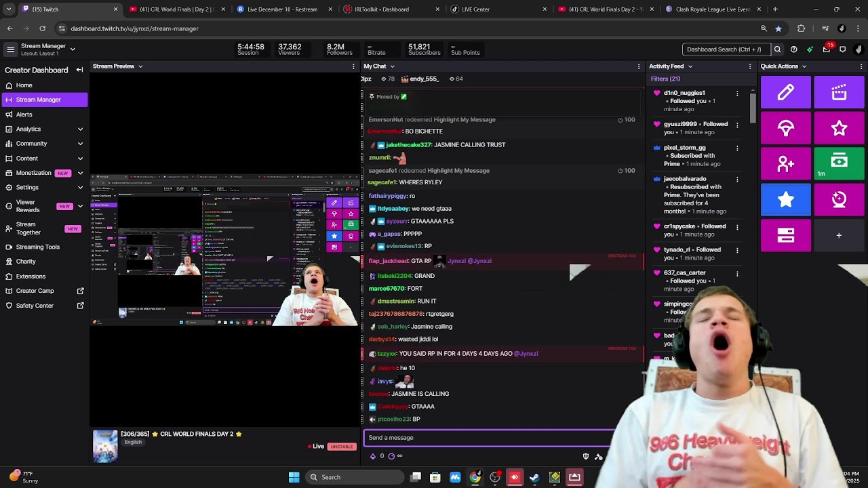Click the channel points icon below chat input
The height and width of the screenshot is (488, 868).
click(392, 456)
